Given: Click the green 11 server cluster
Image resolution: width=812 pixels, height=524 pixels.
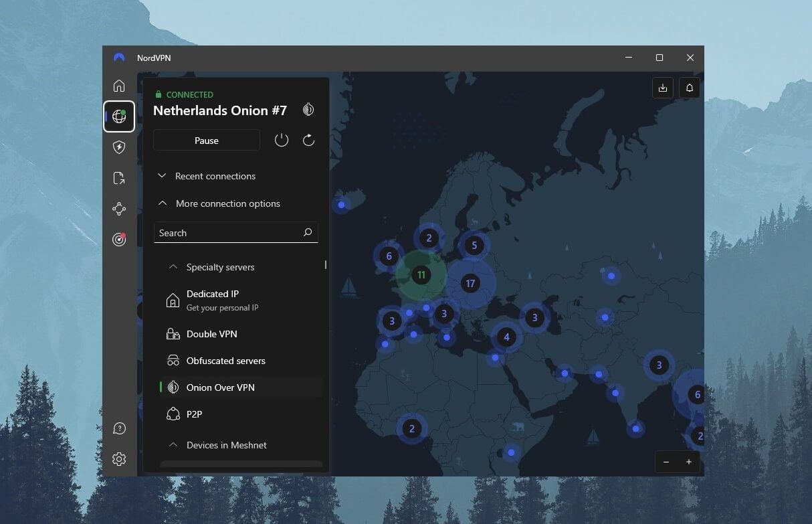Looking at the screenshot, I should click(421, 274).
